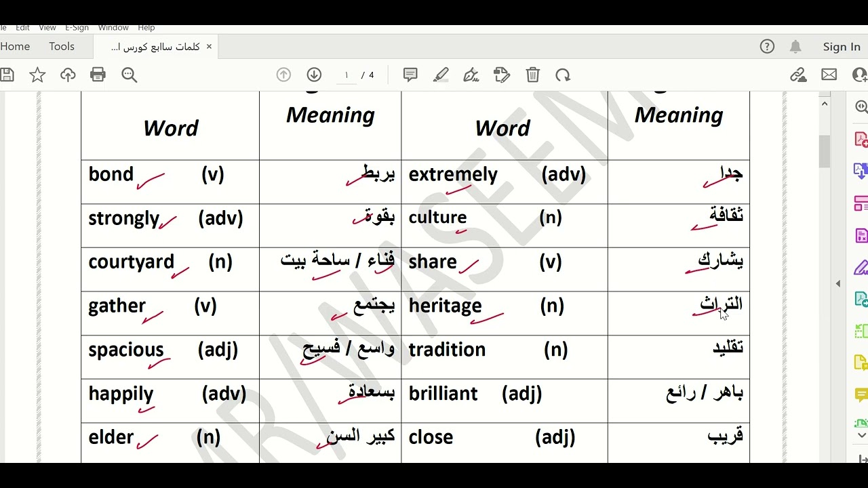Open the E-Sign menu
Screen dimensions: 868x488
tap(77, 27)
